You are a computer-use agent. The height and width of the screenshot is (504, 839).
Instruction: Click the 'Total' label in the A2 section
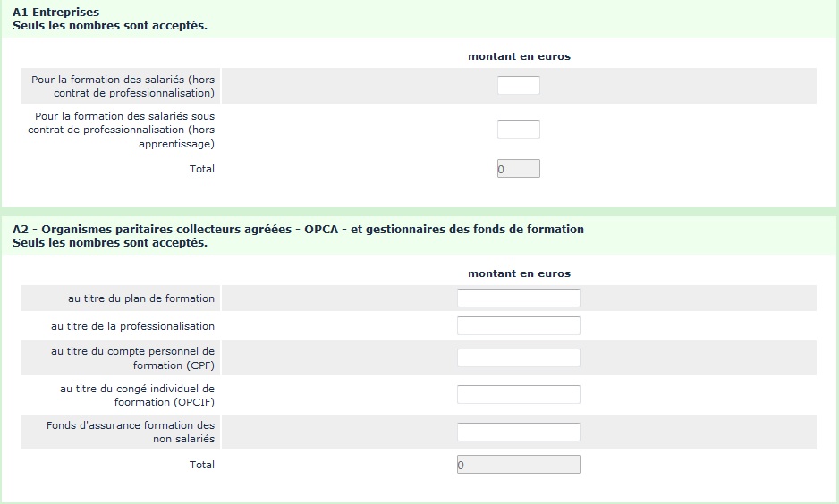[x=202, y=465]
